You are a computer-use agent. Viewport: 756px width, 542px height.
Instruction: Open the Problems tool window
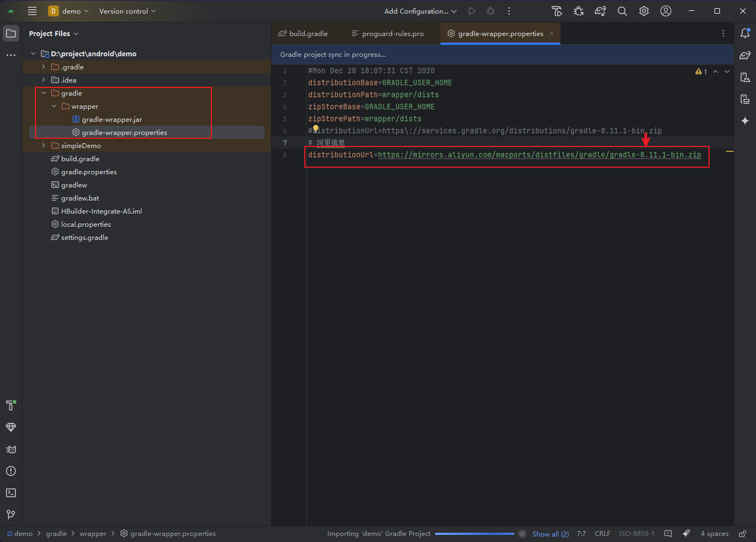click(11, 471)
